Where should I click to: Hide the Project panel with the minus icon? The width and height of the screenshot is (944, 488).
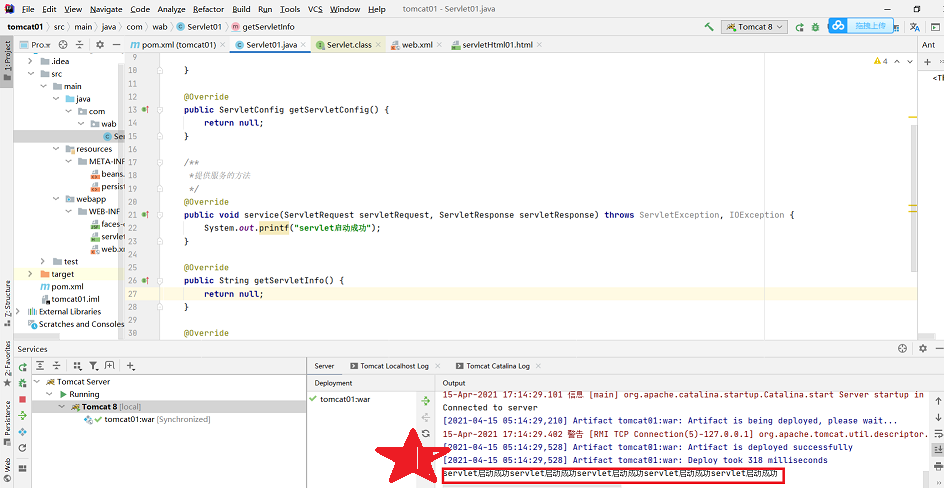tap(116, 45)
